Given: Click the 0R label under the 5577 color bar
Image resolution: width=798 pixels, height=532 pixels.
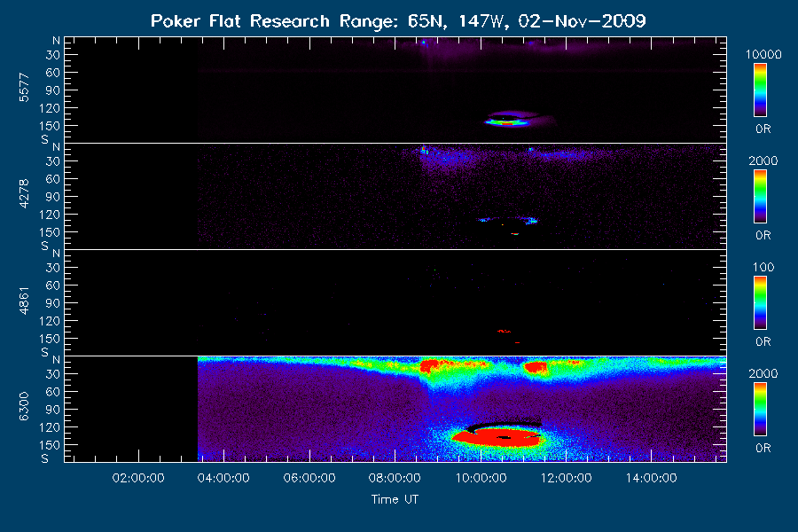Looking at the screenshot, I should [763, 129].
